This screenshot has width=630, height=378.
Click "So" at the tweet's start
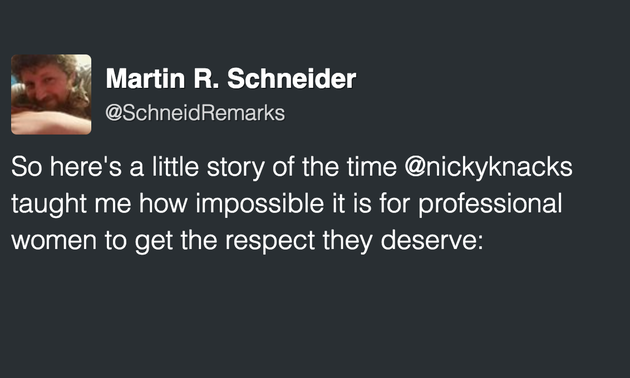[26, 167]
